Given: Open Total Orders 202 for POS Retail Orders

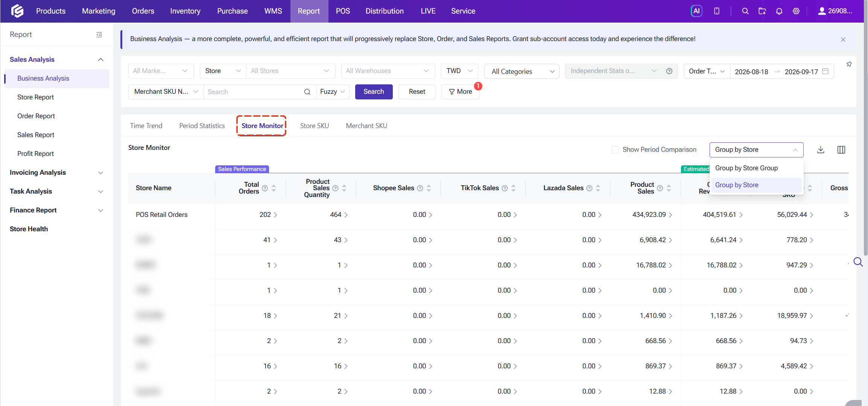Looking at the screenshot, I should (x=268, y=215).
